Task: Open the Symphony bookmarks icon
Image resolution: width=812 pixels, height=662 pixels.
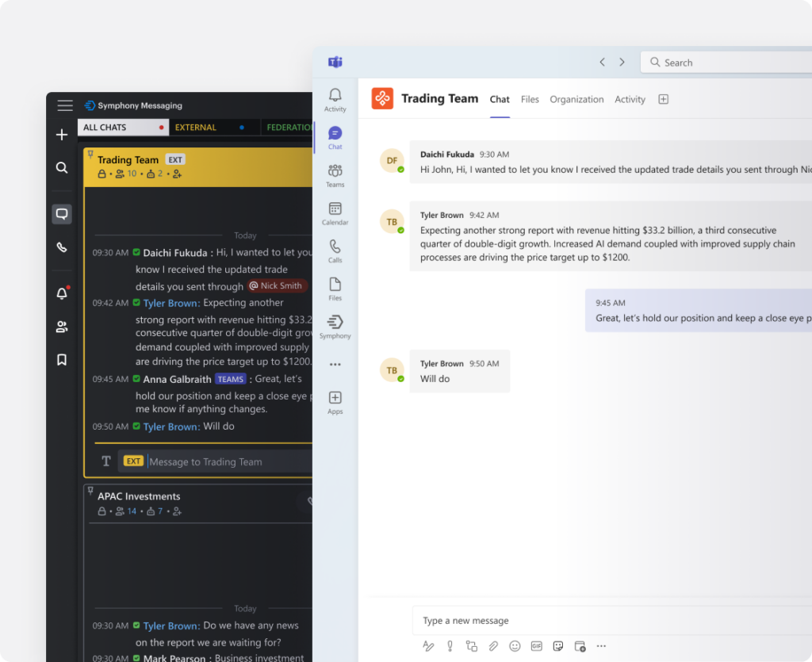Action: point(62,360)
